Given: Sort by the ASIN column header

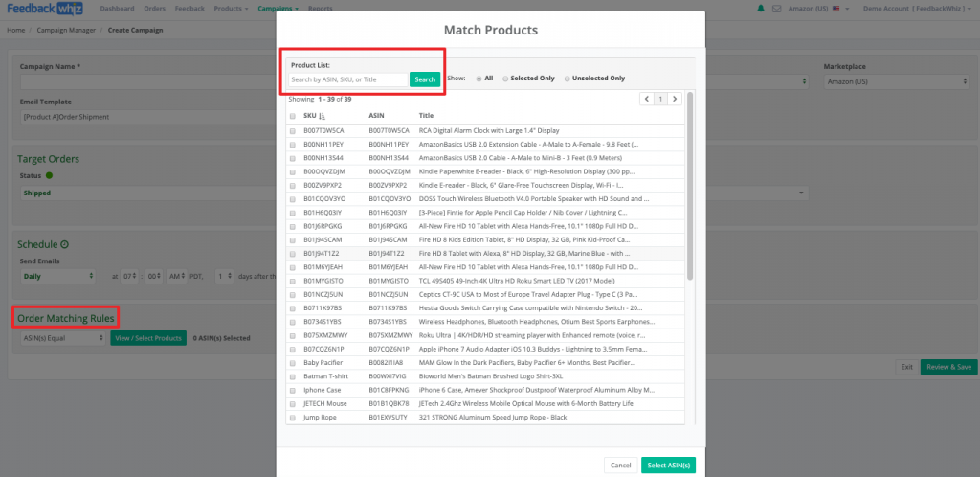Looking at the screenshot, I should [x=376, y=116].
